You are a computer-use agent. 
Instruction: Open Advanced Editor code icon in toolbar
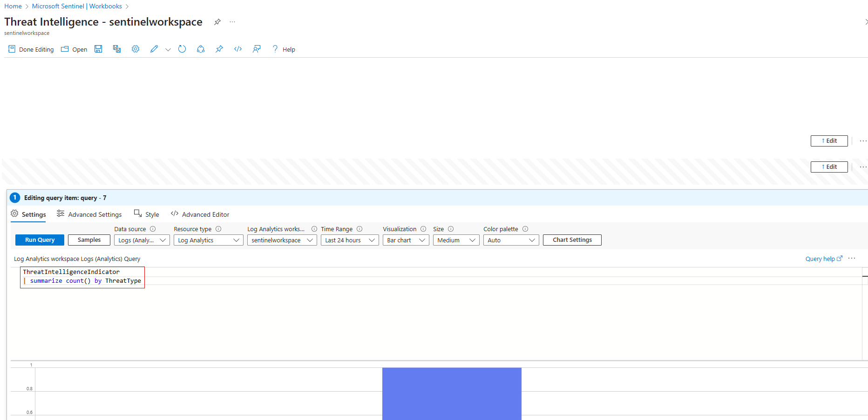pyautogui.click(x=238, y=49)
